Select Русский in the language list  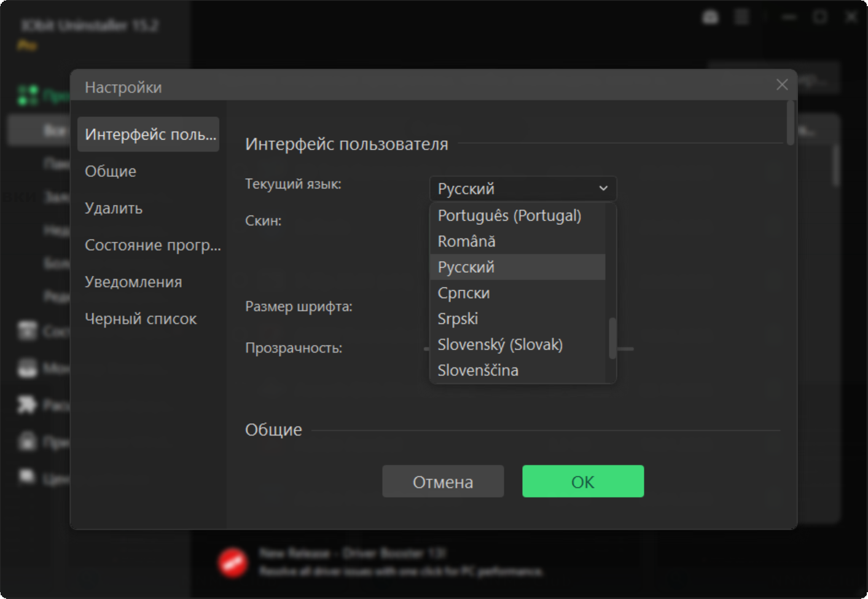466,267
